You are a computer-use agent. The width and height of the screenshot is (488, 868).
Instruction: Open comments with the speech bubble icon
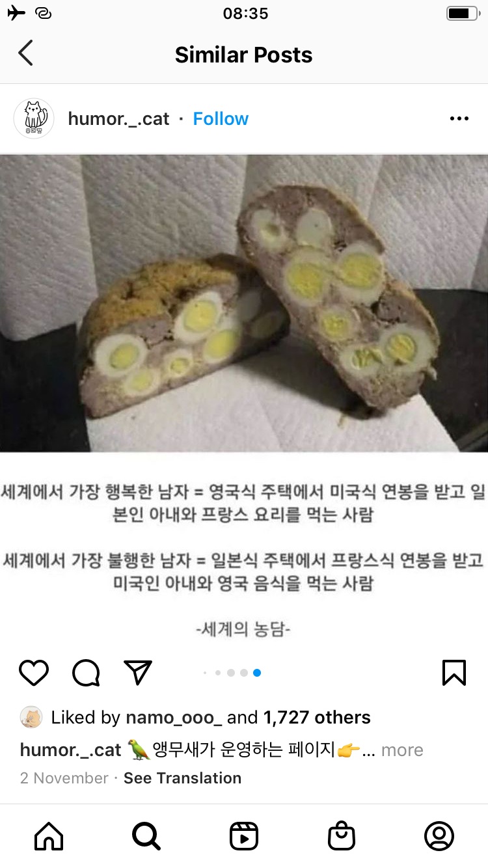tap(86, 673)
